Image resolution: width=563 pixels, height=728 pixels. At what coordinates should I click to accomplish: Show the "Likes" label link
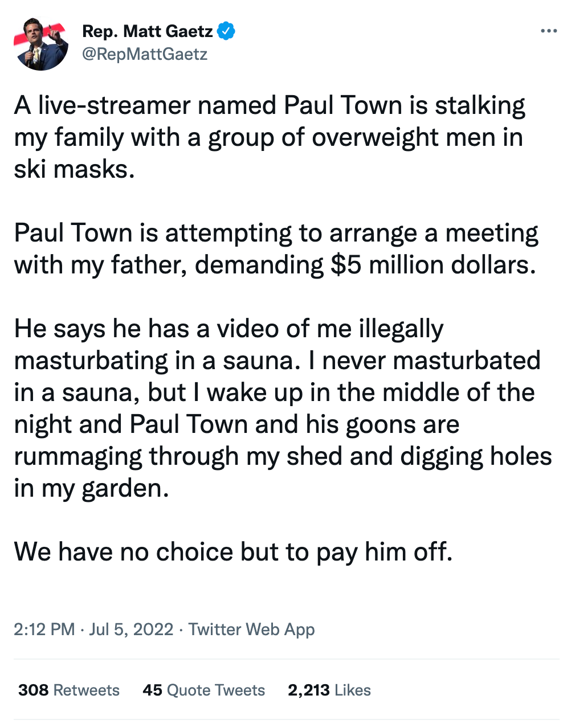pos(353,690)
